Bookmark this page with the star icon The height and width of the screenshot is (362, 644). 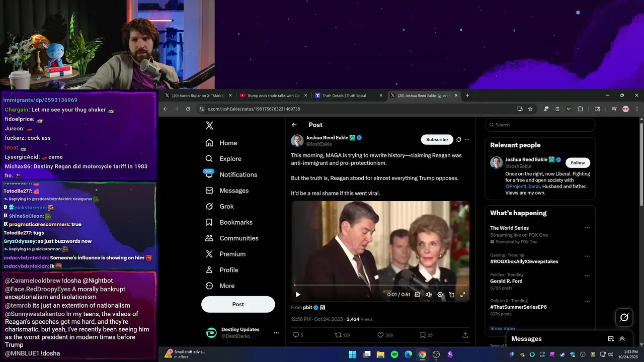[530, 109]
